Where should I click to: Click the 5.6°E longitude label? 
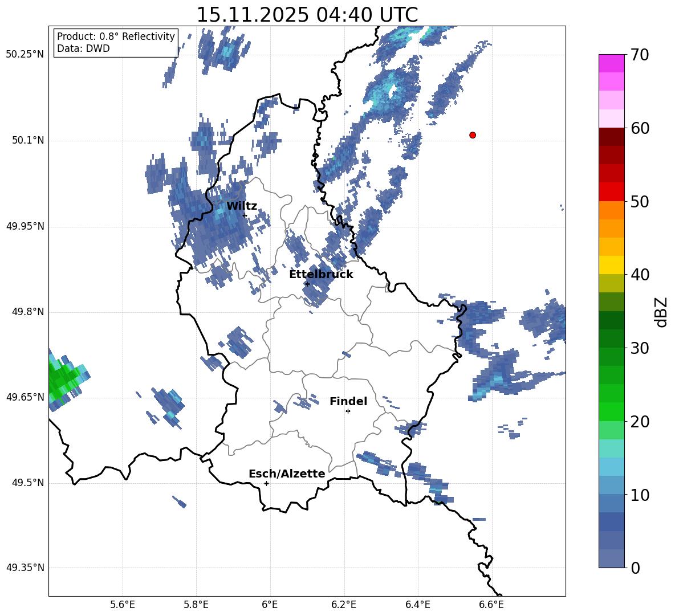pos(123,605)
